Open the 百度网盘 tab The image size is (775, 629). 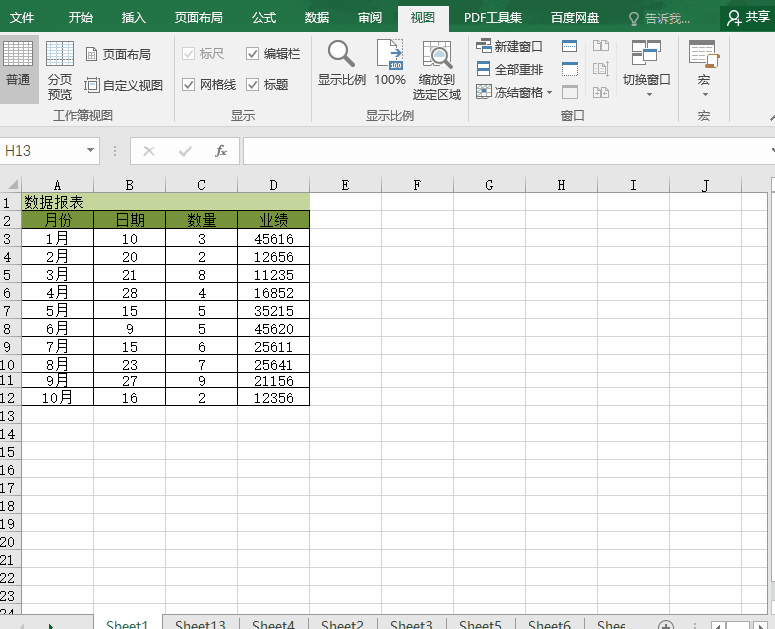(x=575, y=18)
